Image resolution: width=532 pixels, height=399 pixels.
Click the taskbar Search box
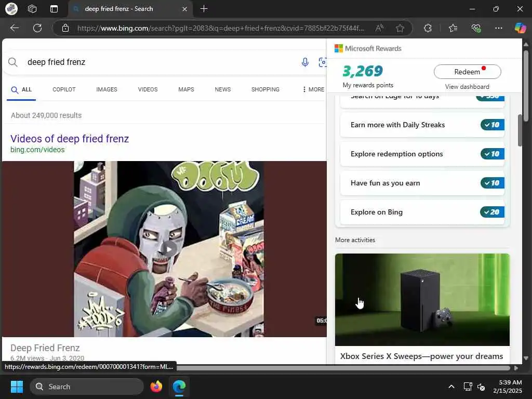click(x=87, y=387)
